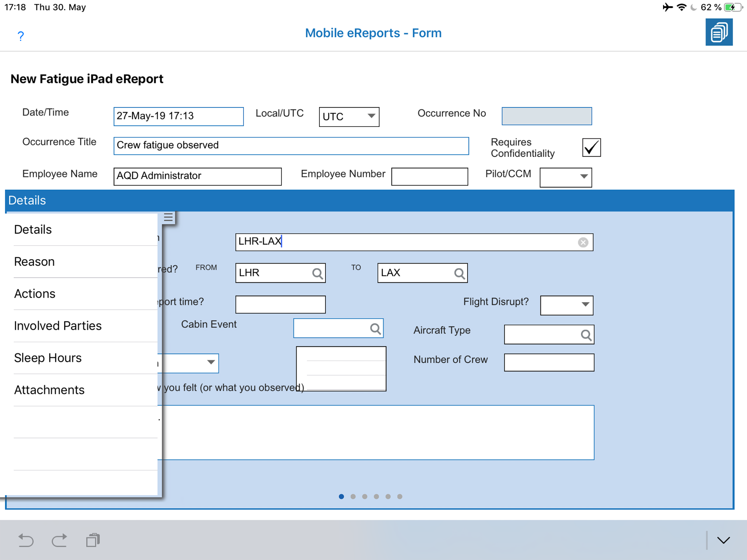Tap the New Fatigue iPad eReport heading
The width and height of the screenshot is (747, 560).
point(87,79)
